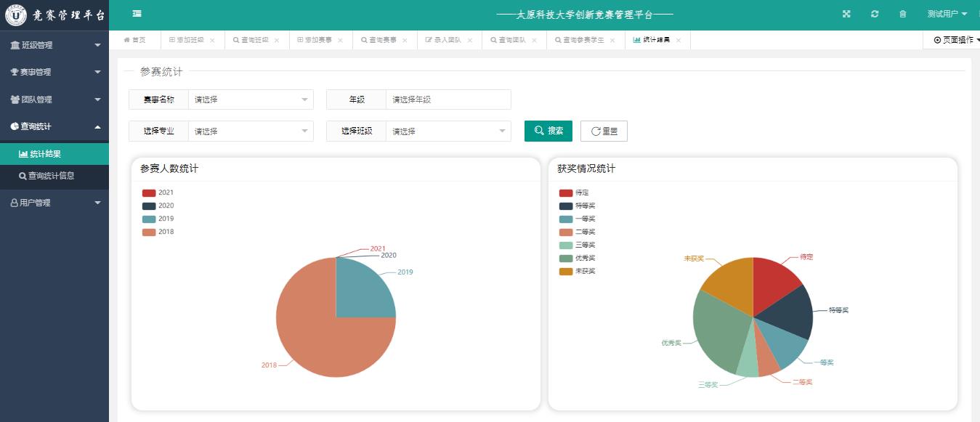Click the university logo icon in sidebar

point(15,15)
